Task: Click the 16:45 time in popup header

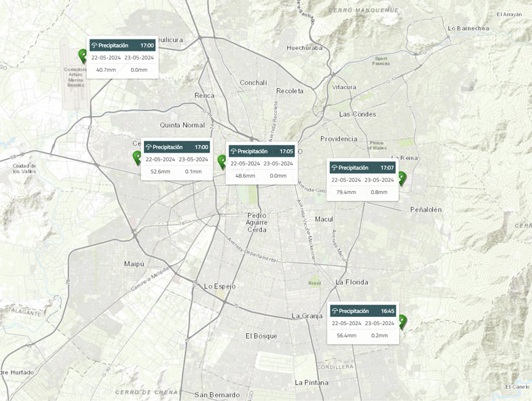Action: (x=387, y=311)
